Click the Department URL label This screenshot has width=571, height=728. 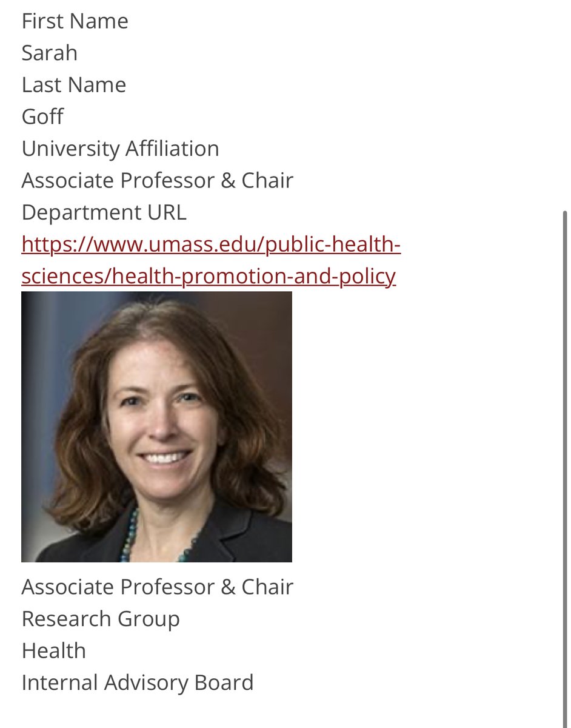coord(104,212)
